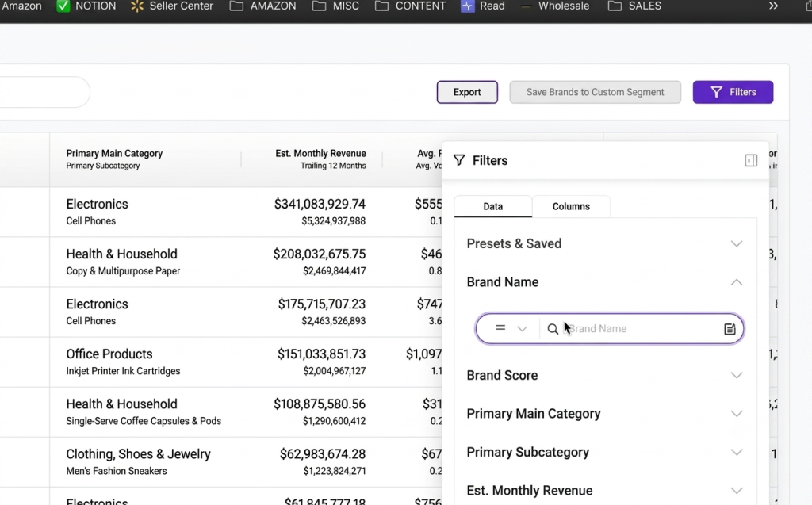Image resolution: width=812 pixels, height=505 pixels.
Task: Select the Office Products category cell
Action: tap(109, 354)
